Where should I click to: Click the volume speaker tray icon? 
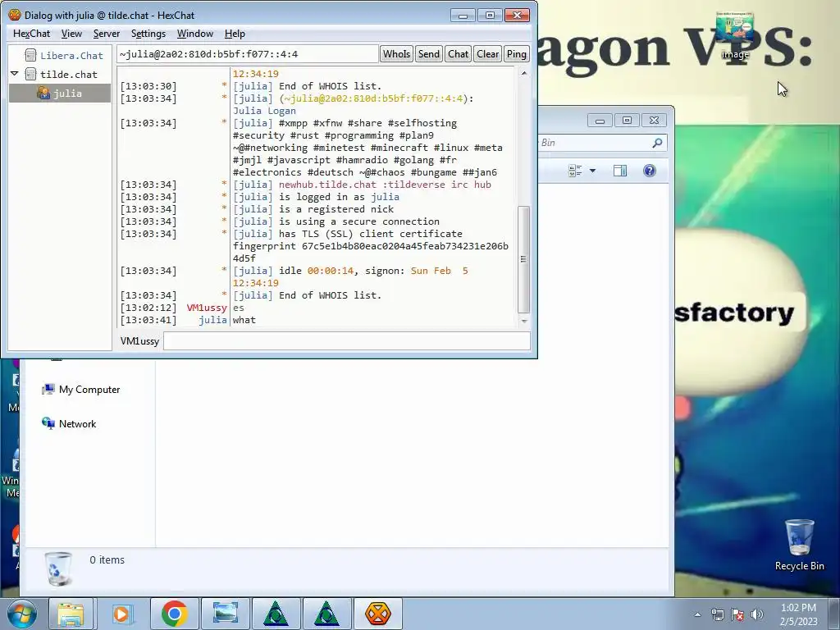tap(756, 614)
